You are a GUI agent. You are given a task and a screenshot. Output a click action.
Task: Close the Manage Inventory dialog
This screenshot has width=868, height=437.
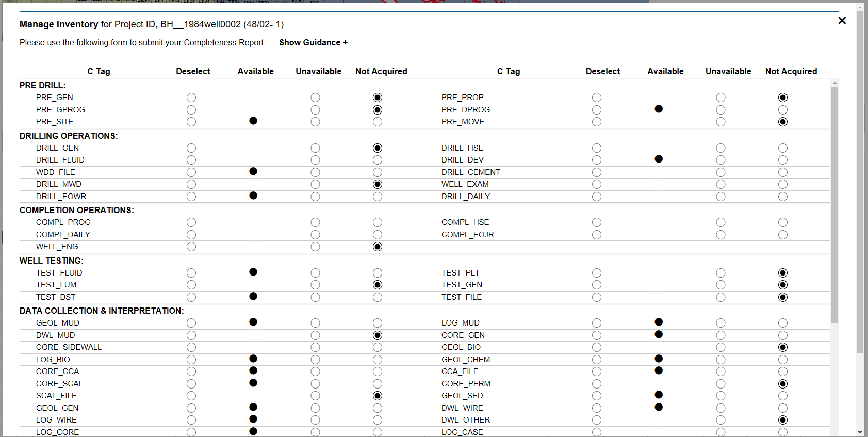(x=842, y=21)
